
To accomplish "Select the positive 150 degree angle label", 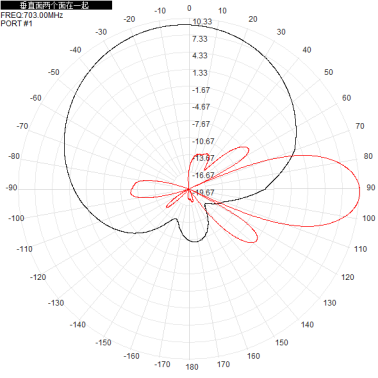I will click(282, 342).
